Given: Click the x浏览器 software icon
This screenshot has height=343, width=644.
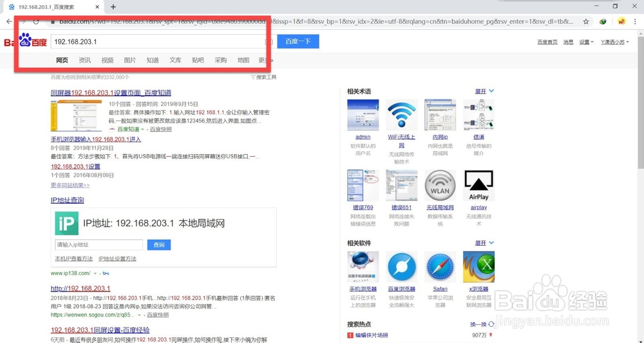Looking at the screenshot, I should [478, 267].
